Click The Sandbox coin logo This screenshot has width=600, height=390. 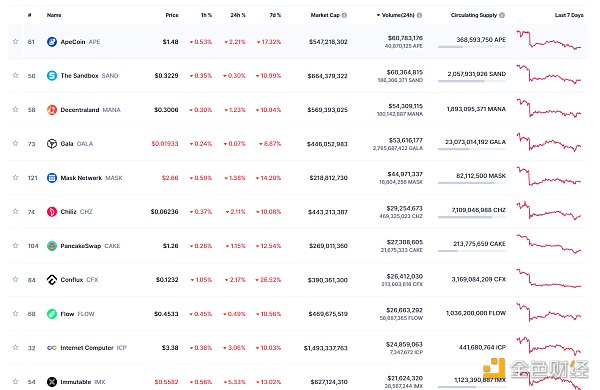click(x=52, y=76)
